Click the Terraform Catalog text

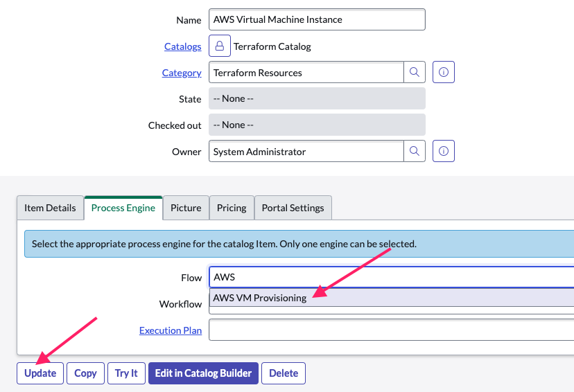click(x=272, y=46)
